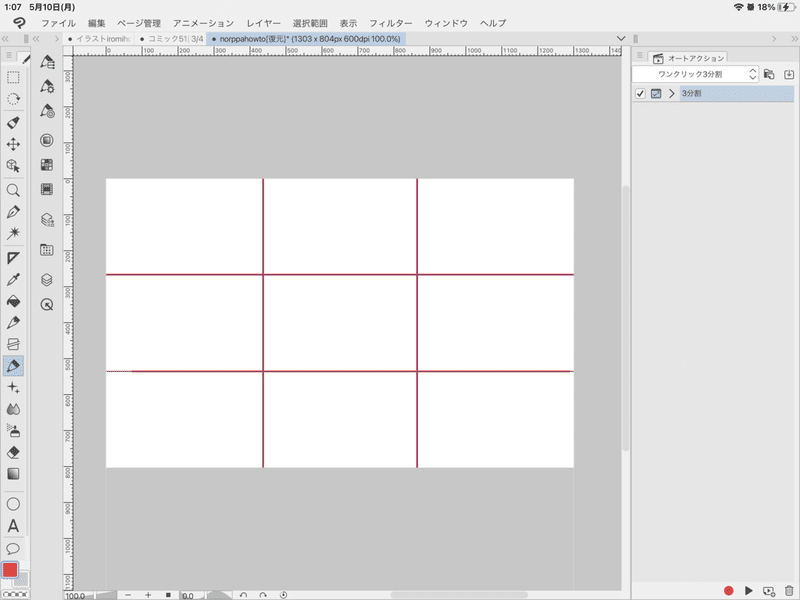Viewport: 800px width, 600px height.
Task: Open the Color Set palette icon
Action: pyautogui.click(x=47, y=165)
